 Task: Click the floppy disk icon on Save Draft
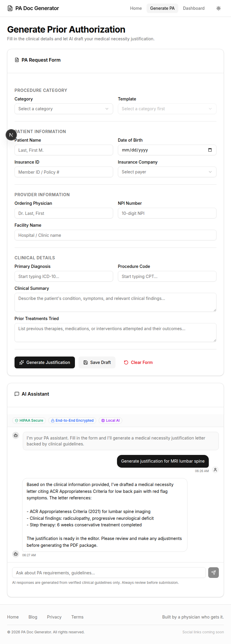pyautogui.click(x=85, y=362)
